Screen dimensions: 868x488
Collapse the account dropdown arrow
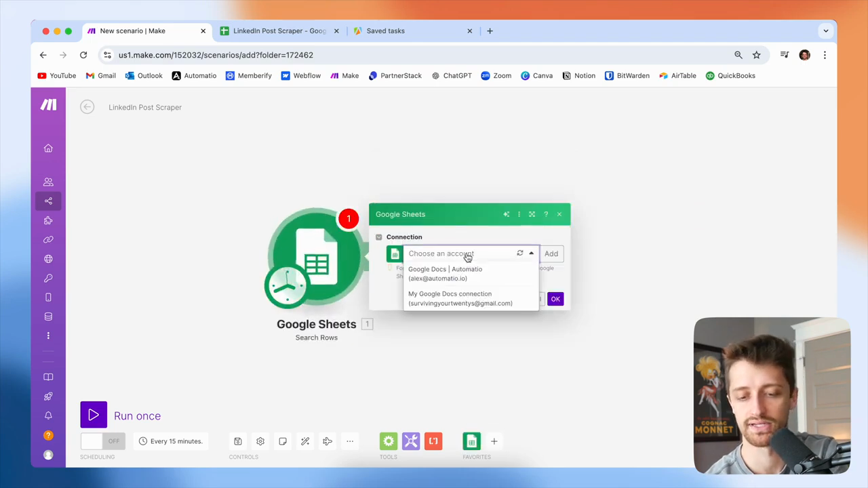pos(531,253)
